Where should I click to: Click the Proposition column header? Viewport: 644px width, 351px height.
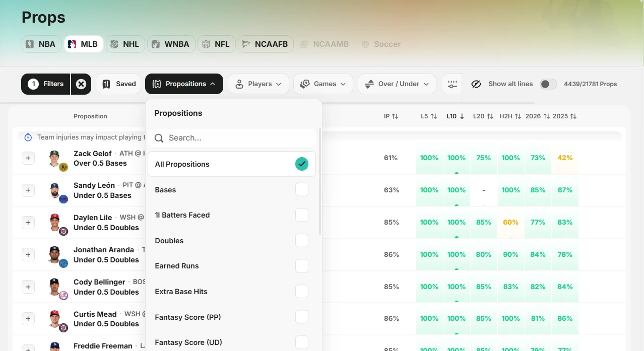point(90,116)
